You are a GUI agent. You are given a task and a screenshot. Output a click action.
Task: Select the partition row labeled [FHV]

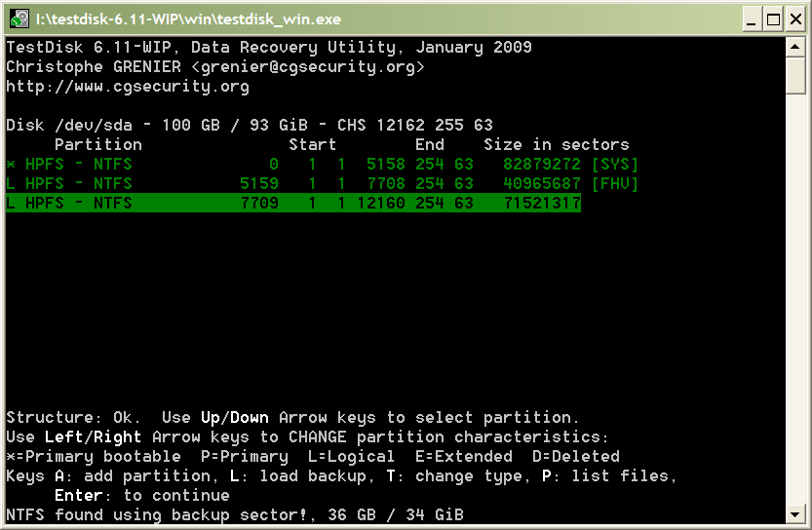click(x=322, y=184)
